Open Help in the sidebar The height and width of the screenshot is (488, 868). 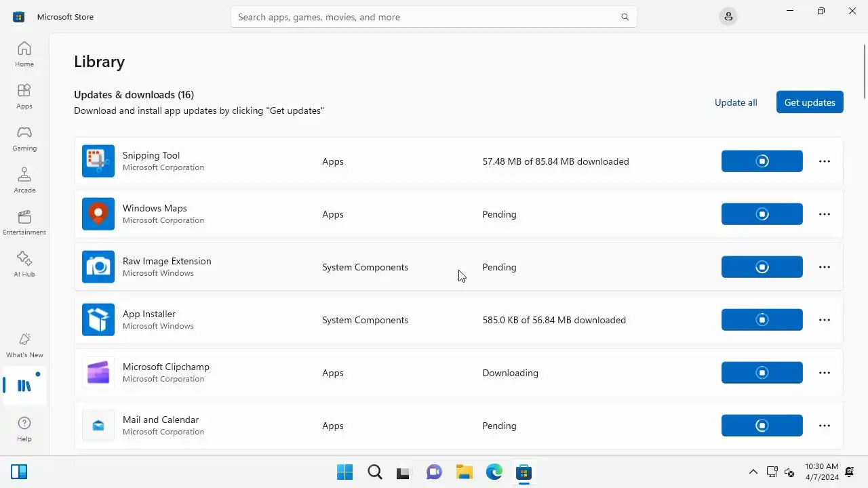[x=24, y=429]
